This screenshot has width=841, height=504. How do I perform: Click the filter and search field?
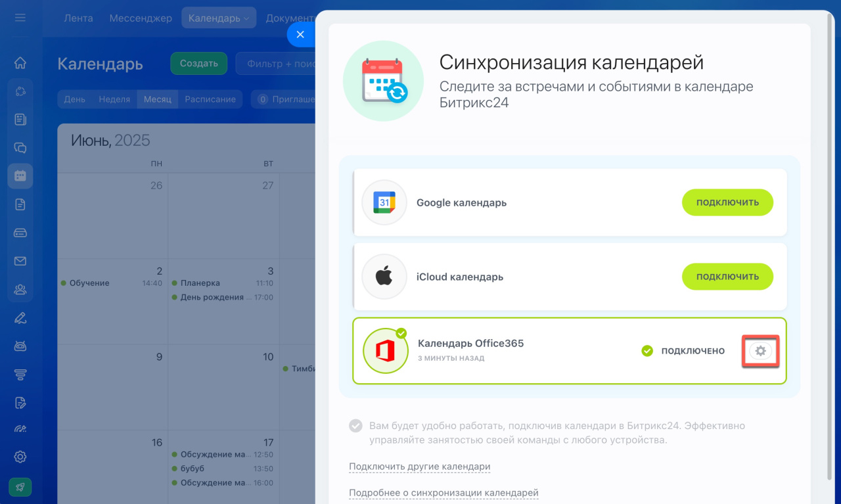tap(276, 64)
